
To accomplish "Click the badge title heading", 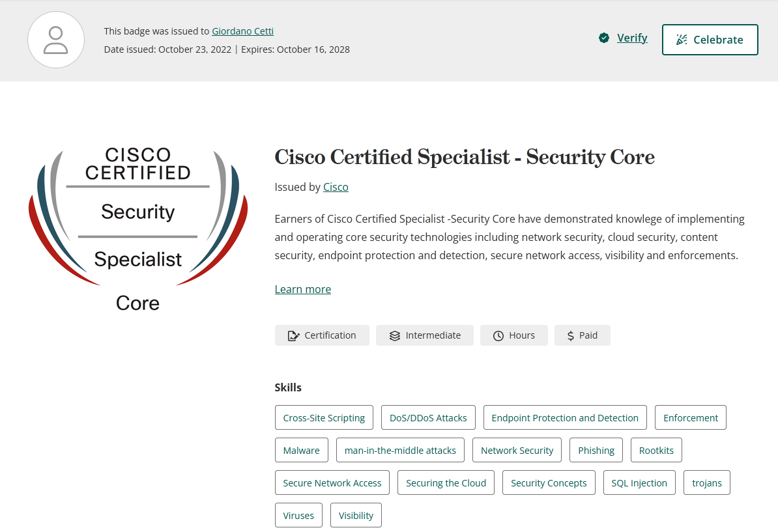I will (x=465, y=157).
